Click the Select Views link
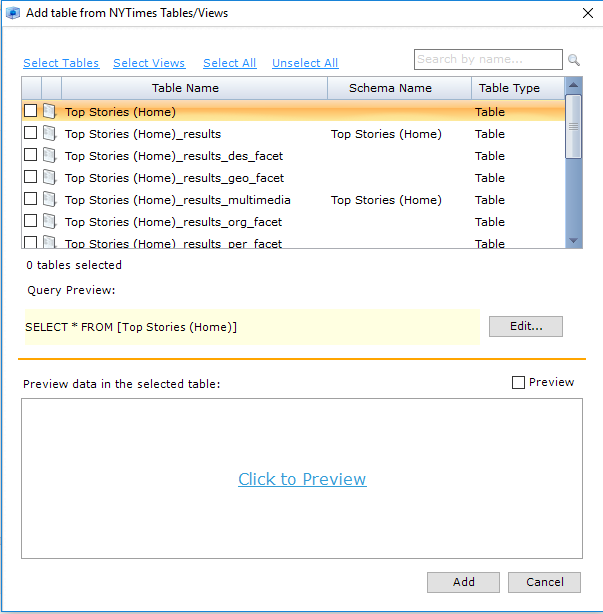Viewport: 603px width, 614px height. tap(149, 63)
